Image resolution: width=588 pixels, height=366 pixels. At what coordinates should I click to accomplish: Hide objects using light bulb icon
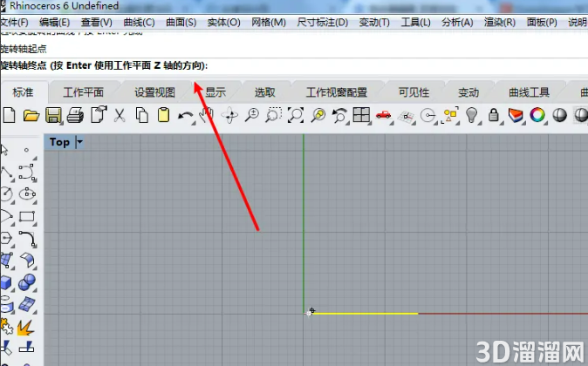[472, 115]
